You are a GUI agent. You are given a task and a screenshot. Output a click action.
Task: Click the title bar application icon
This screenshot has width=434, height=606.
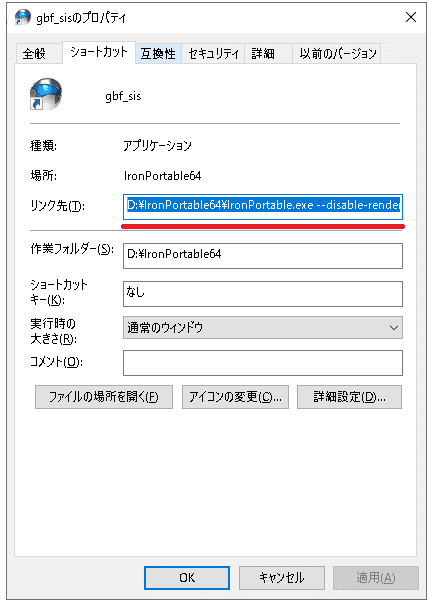22,17
